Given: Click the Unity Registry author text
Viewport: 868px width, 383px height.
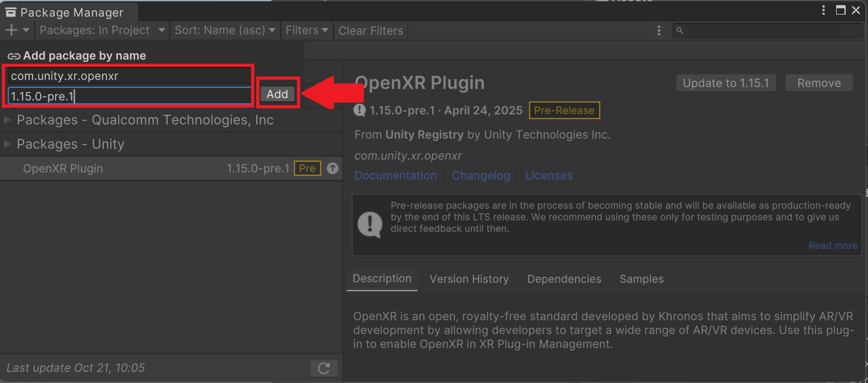Looking at the screenshot, I should pos(424,134).
